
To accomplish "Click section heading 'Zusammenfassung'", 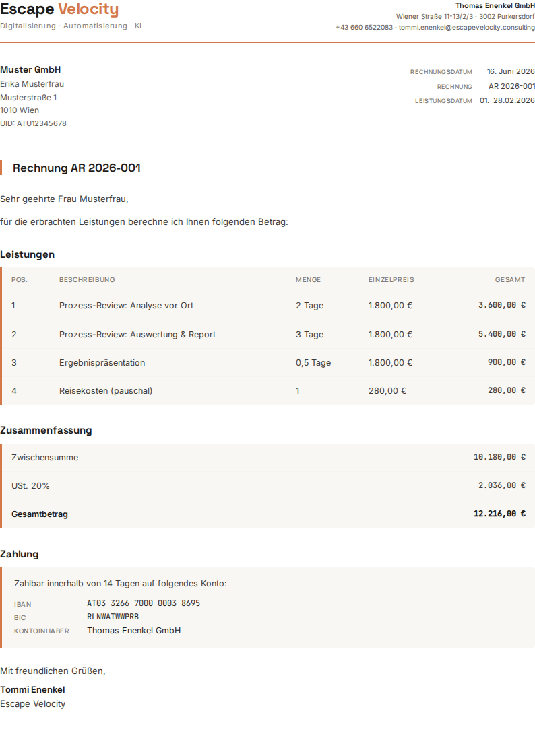I will click(46, 430).
